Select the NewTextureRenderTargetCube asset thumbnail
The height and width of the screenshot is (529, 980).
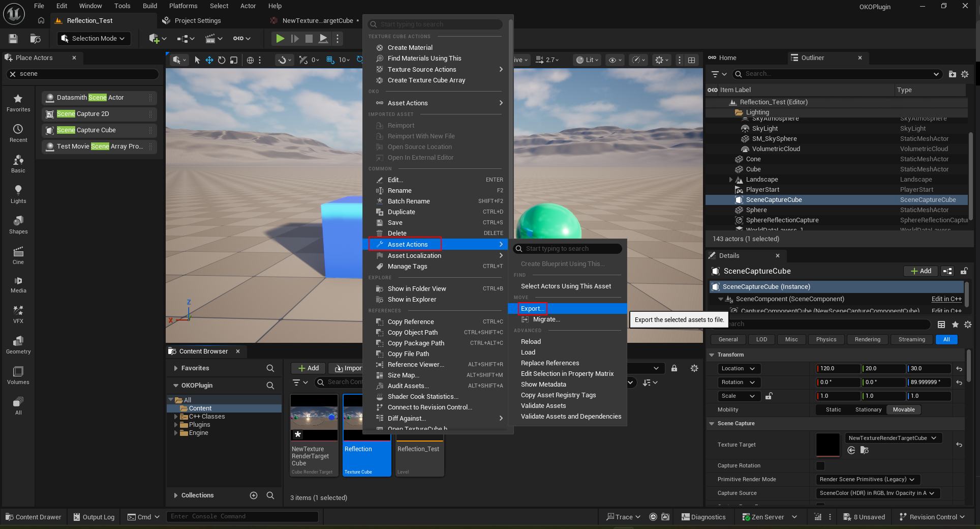coord(314,417)
